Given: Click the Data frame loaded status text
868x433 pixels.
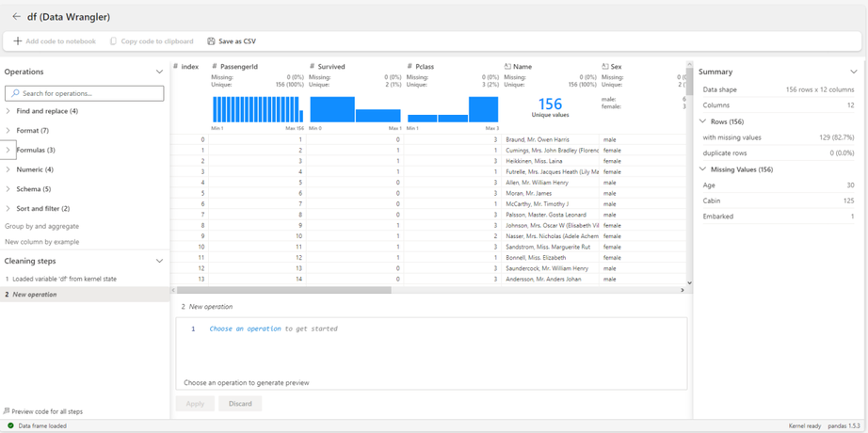Looking at the screenshot, I should [42, 426].
